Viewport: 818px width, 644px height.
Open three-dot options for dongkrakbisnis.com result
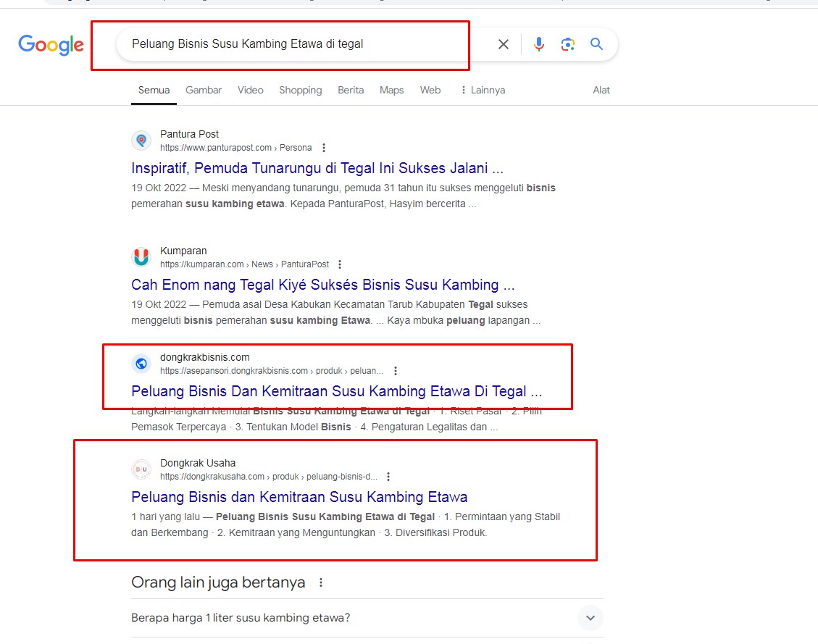click(396, 371)
